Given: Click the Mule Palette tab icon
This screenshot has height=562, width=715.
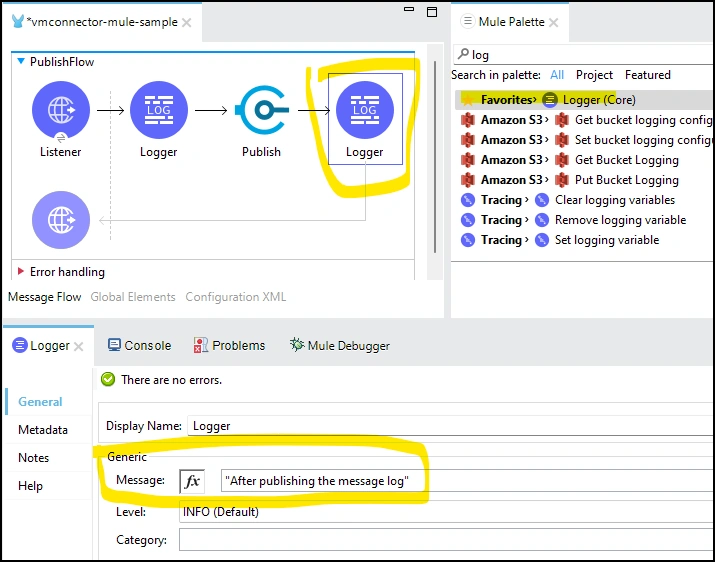Looking at the screenshot, I should point(467,21).
